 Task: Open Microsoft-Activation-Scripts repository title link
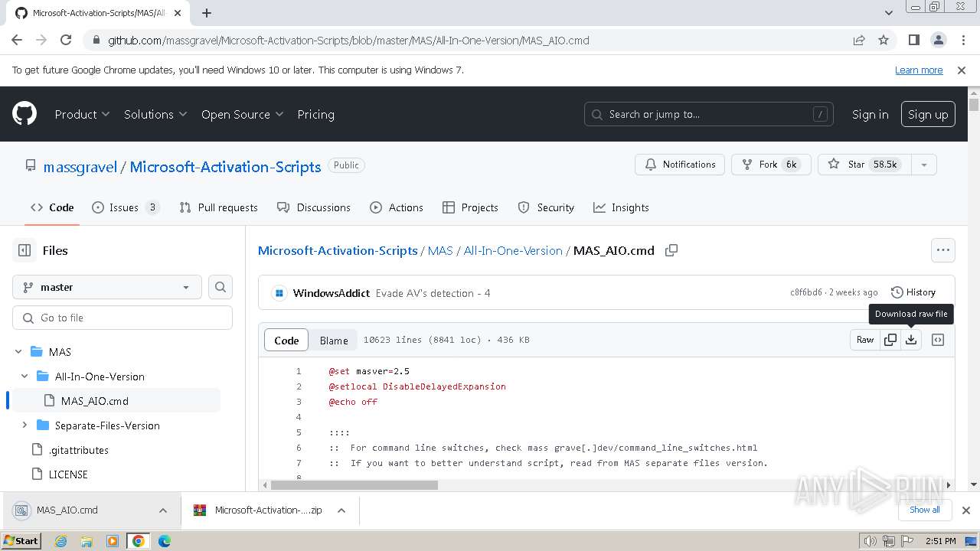tap(225, 167)
